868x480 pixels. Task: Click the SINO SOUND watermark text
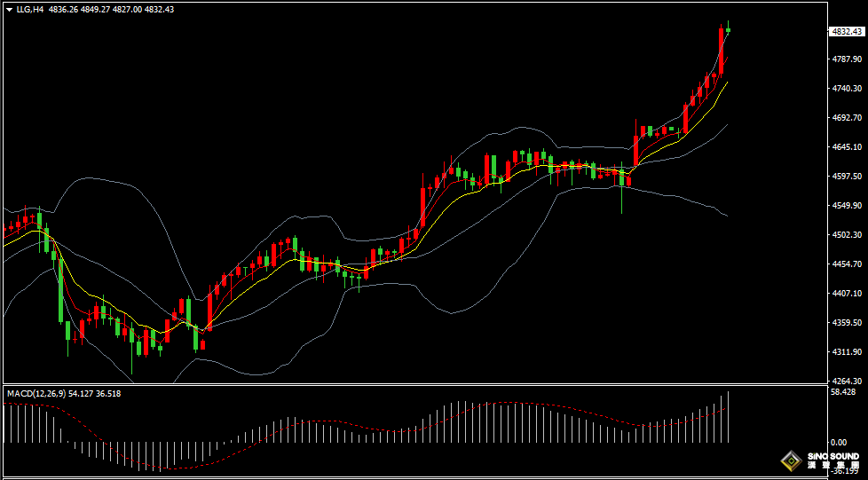pos(832,458)
